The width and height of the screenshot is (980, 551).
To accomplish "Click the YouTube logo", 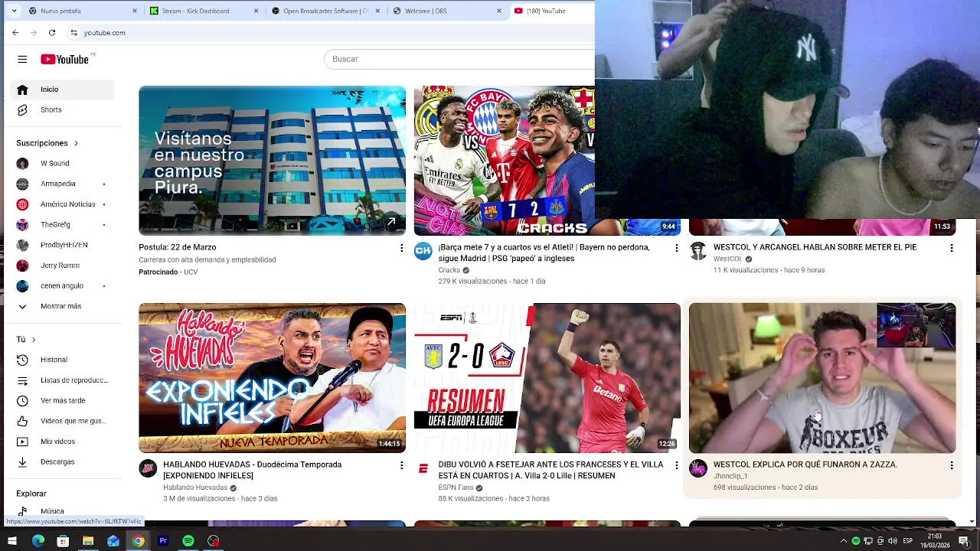I will click(65, 59).
